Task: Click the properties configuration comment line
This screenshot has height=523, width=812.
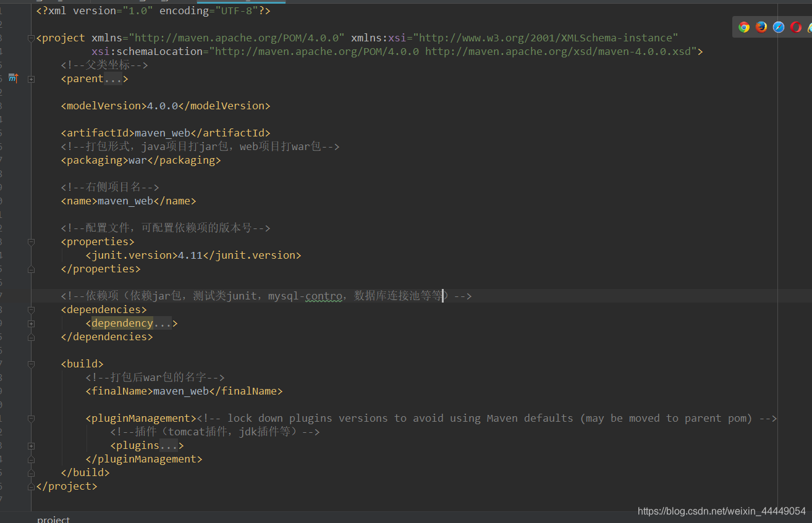Action: (166, 228)
